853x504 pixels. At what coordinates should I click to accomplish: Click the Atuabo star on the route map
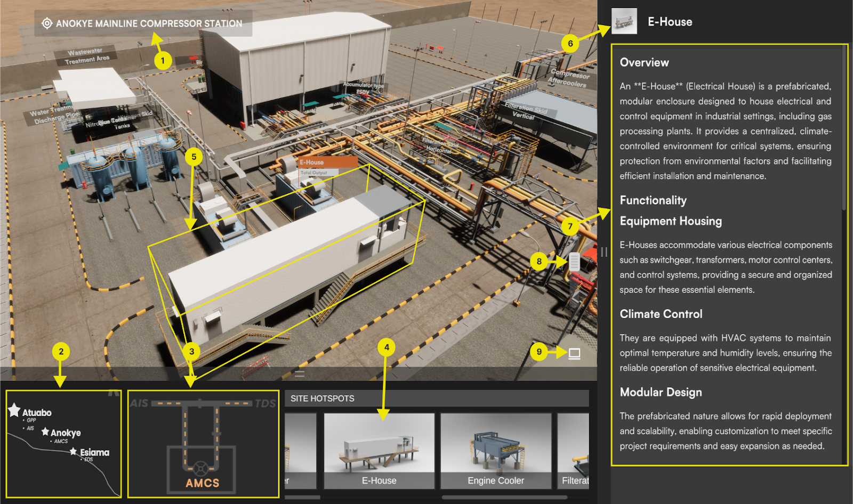click(15, 409)
